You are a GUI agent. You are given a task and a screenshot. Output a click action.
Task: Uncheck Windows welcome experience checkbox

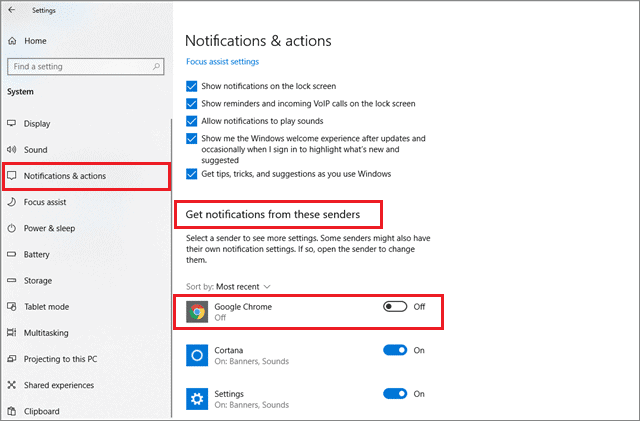(x=191, y=138)
